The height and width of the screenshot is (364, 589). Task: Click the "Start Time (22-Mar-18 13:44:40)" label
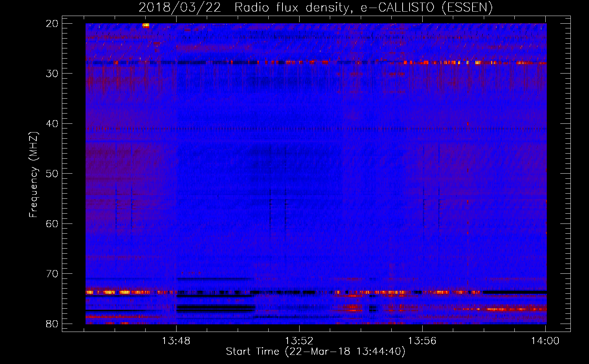[x=316, y=352]
